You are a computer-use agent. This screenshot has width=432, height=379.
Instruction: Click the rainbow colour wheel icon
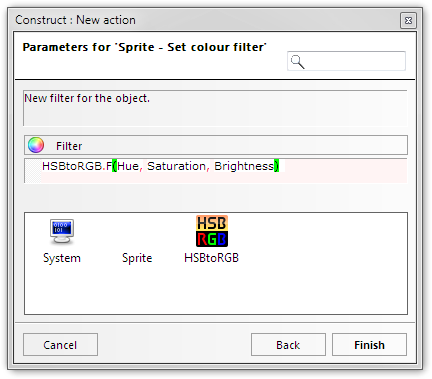tap(36, 145)
